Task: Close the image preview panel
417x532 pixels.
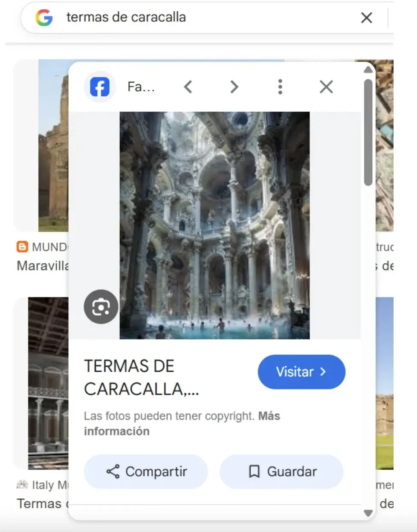Action: (326, 87)
